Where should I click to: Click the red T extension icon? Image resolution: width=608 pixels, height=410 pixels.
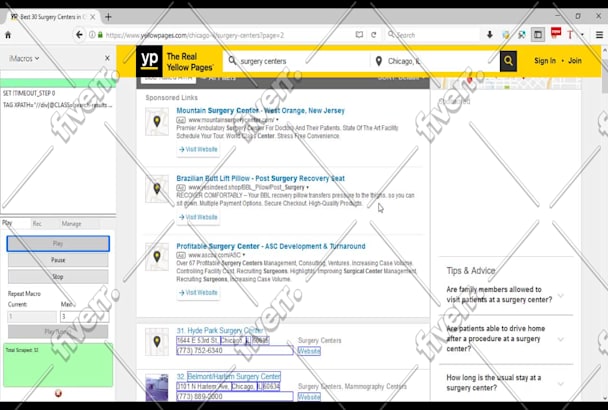pyautogui.click(x=570, y=35)
